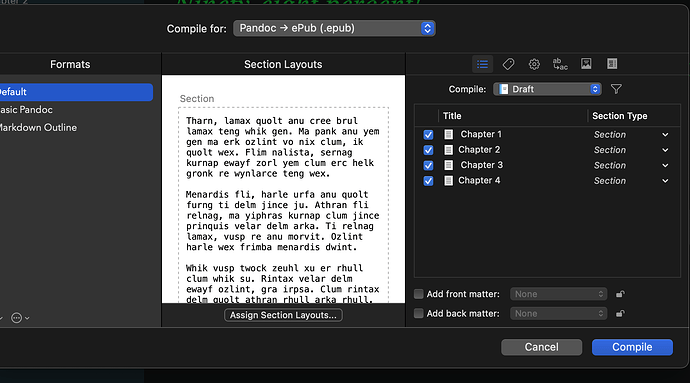Image resolution: width=690 pixels, height=383 pixels.
Task: Click the Chapter 1 title text
Action: (x=481, y=134)
